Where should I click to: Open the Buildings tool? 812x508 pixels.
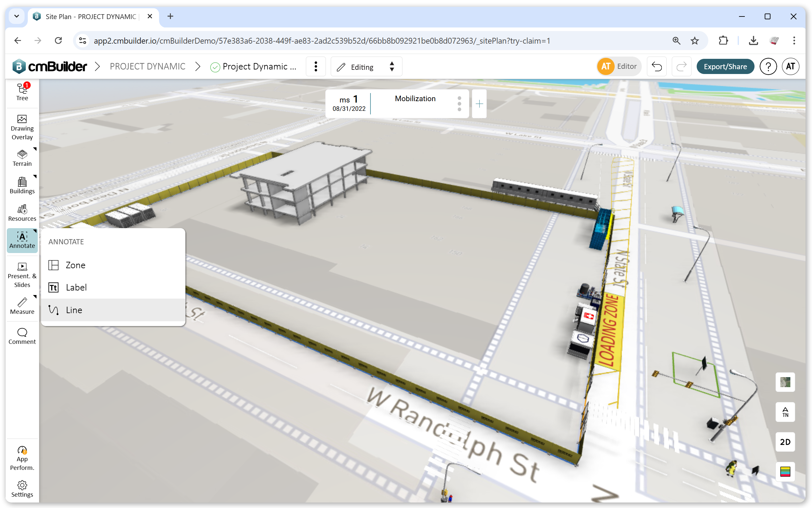[x=22, y=185]
